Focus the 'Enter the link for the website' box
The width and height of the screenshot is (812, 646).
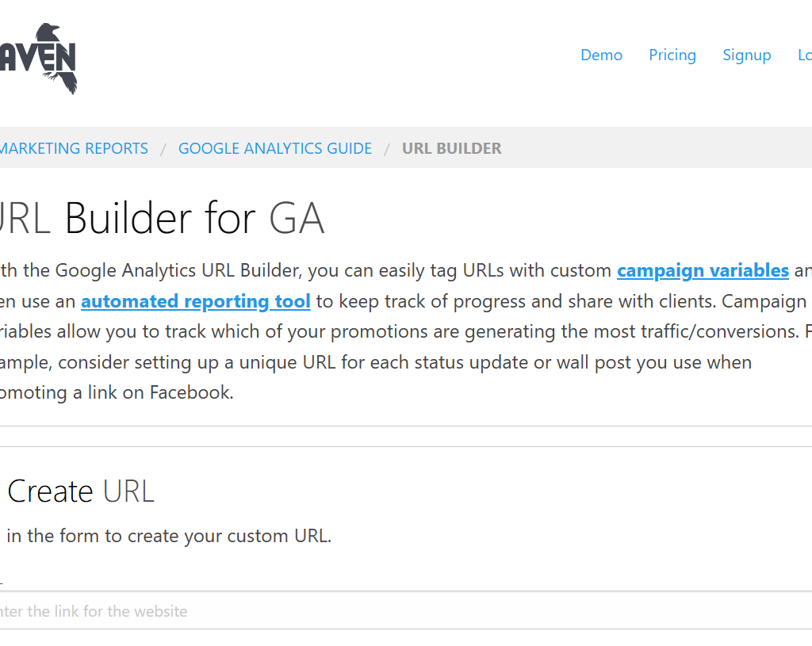317,611
